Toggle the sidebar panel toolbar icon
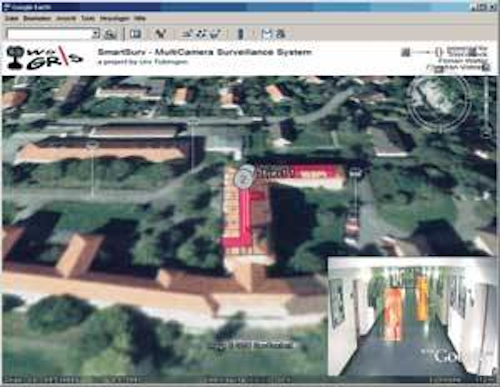Screen dimensions: 500x387 click(x=136, y=33)
